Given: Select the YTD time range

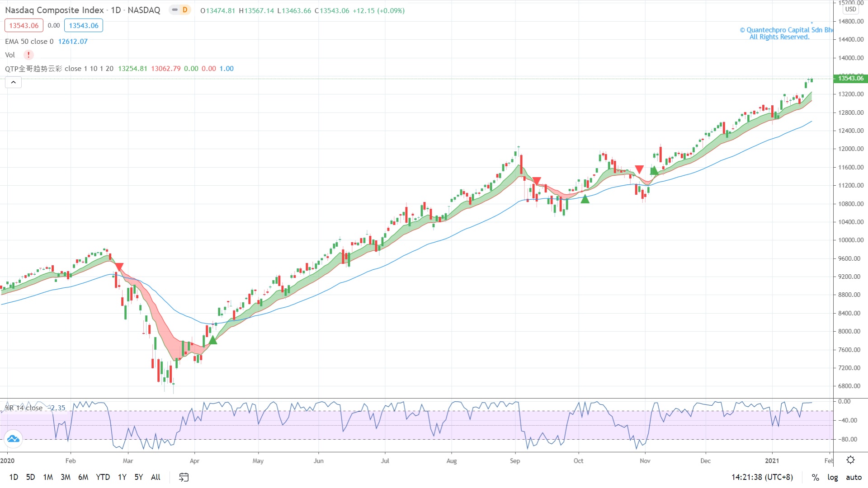Looking at the screenshot, I should pyautogui.click(x=103, y=477).
